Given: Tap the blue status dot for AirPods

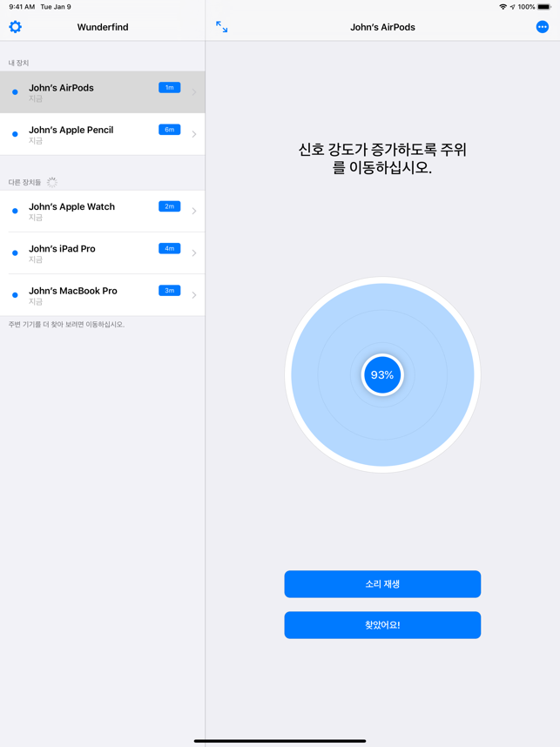Looking at the screenshot, I should (16, 92).
